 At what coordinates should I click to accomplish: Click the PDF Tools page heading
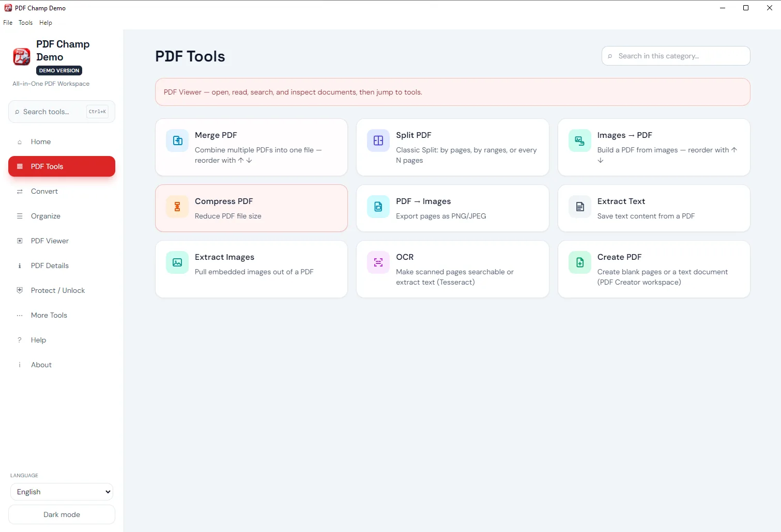pyautogui.click(x=190, y=56)
